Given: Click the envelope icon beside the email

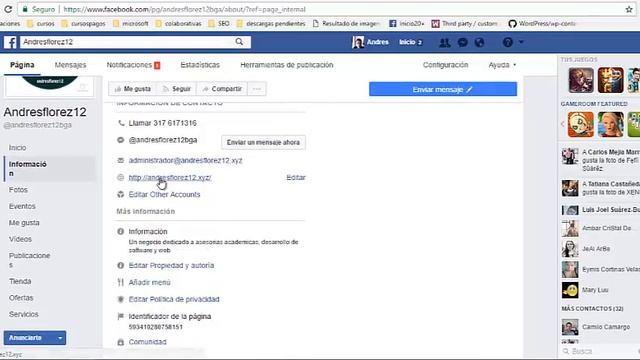Looking at the screenshot, I should 120,160.
